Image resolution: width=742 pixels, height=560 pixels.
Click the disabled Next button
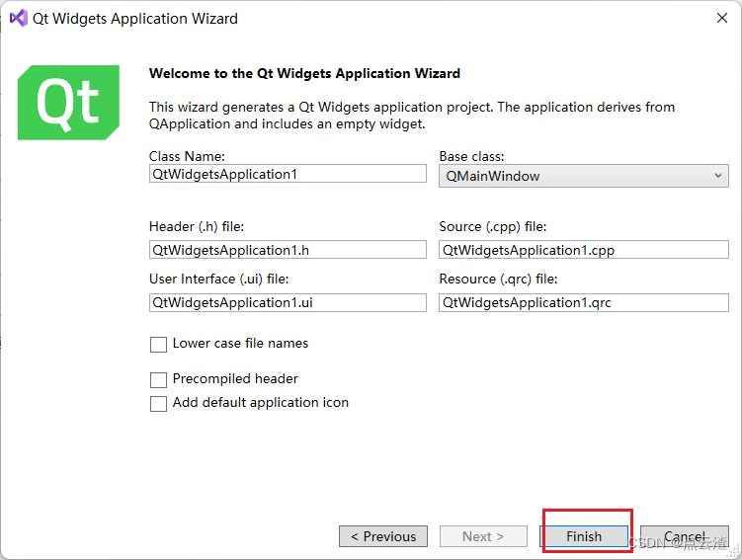pos(483,536)
